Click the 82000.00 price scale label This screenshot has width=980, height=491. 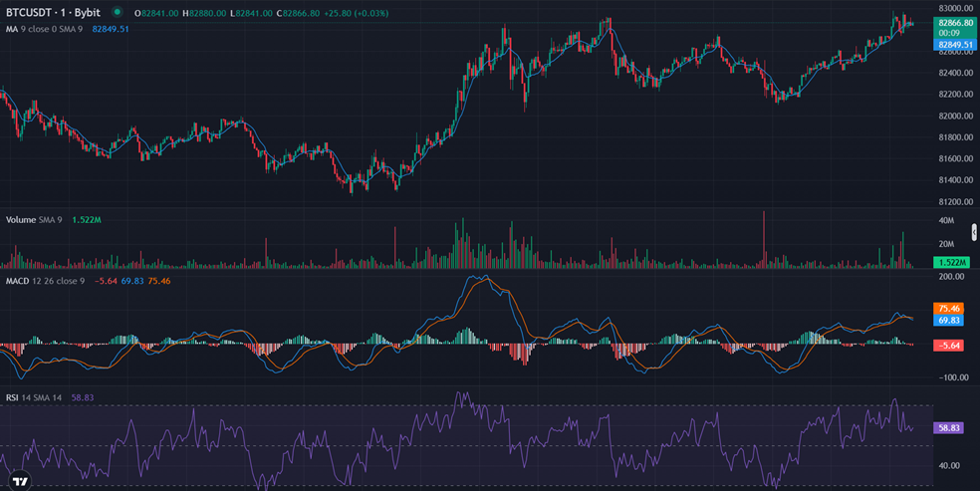pos(956,117)
